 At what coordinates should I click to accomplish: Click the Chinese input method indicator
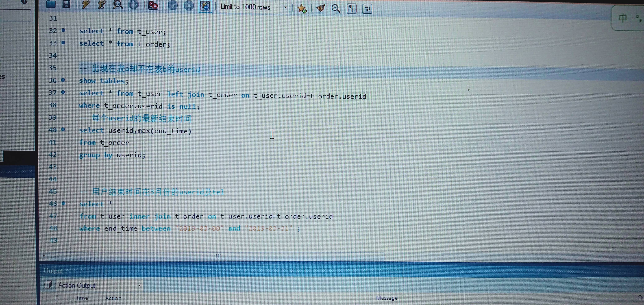tap(622, 18)
